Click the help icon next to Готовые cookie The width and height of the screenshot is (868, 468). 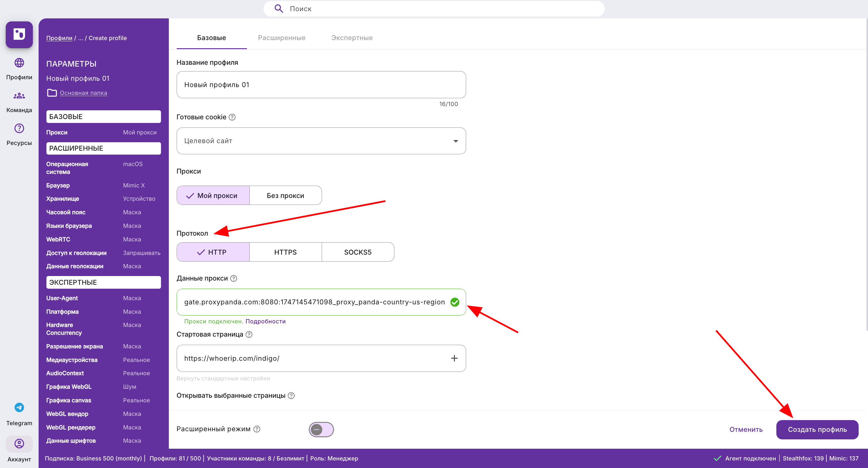232,117
